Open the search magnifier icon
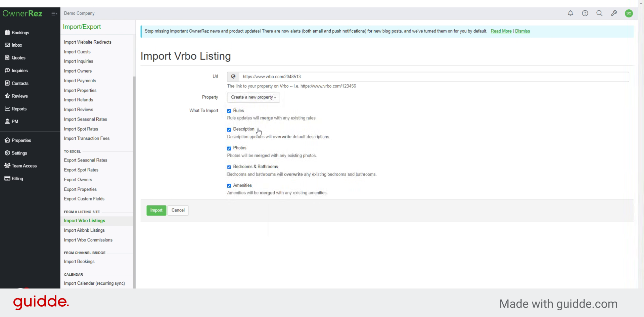Screen dimensions: 644x317 point(599,13)
